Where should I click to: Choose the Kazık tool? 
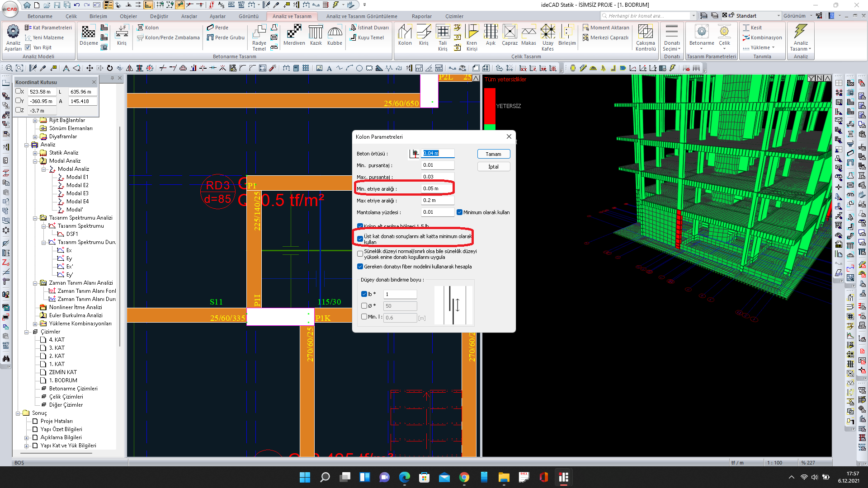coord(316,35)
